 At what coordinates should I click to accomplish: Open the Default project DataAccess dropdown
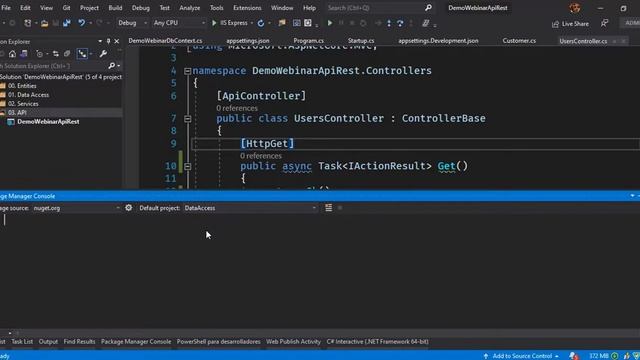(250, 208)
